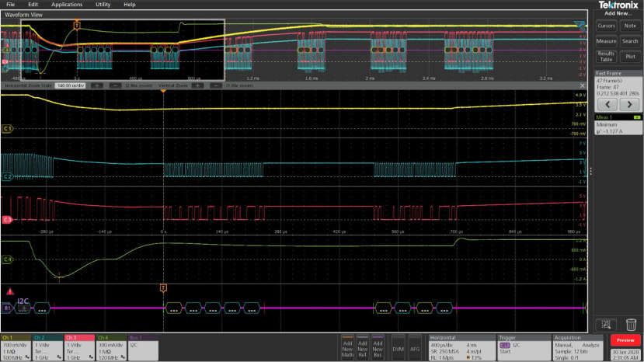Increase horizontal zoom with plus button
Image resolution: width=644 pixels, height=362 pixels.
click(x=97, y=85)
